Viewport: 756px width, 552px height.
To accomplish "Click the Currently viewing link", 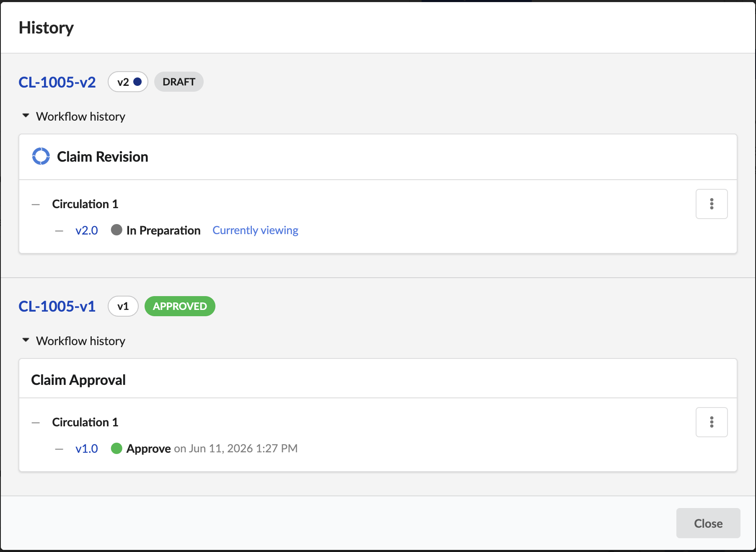I will 255,230.
